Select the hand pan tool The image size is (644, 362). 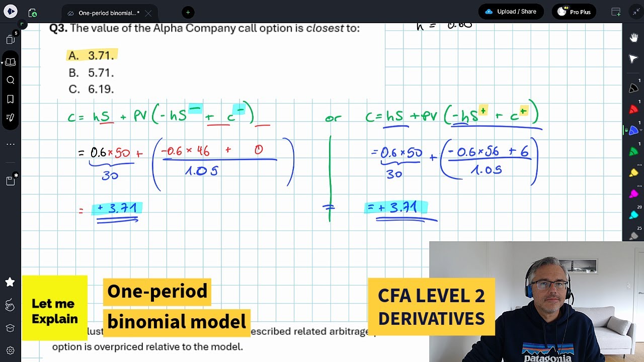tap(633, 38)
